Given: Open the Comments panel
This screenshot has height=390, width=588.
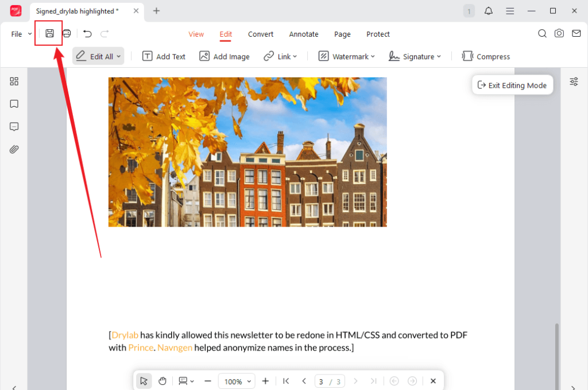Looking at the screenshot, I should 14,127.
